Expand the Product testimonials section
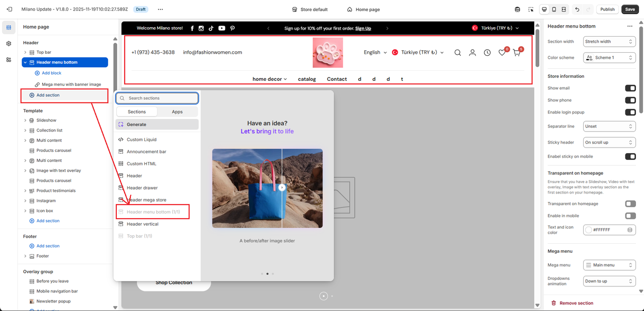Image resolution: width=644 pixels, height=311 pixels. point(25,190)
